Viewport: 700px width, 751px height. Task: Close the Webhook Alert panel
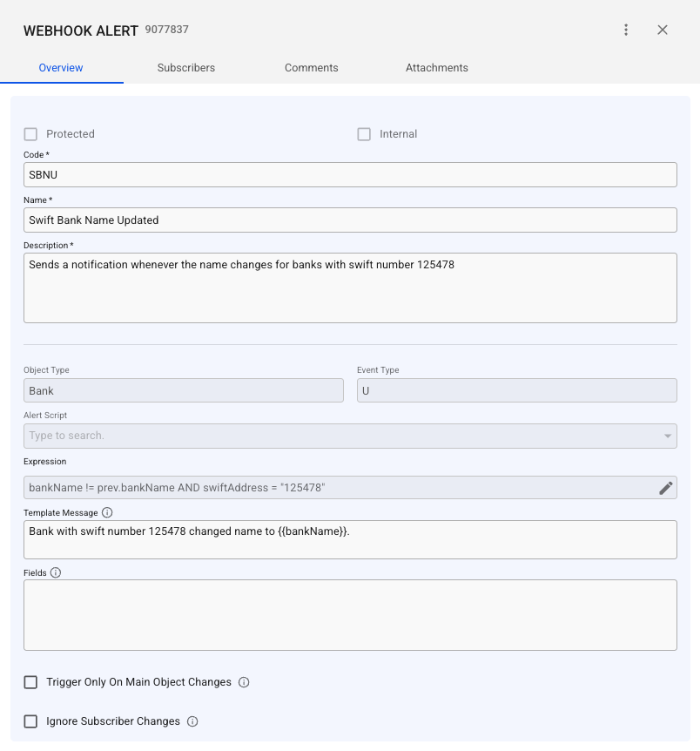coord(663,30)
